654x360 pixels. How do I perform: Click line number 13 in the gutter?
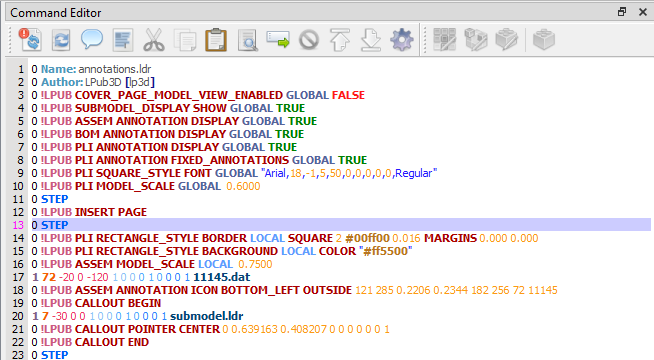tap(18, 225)
